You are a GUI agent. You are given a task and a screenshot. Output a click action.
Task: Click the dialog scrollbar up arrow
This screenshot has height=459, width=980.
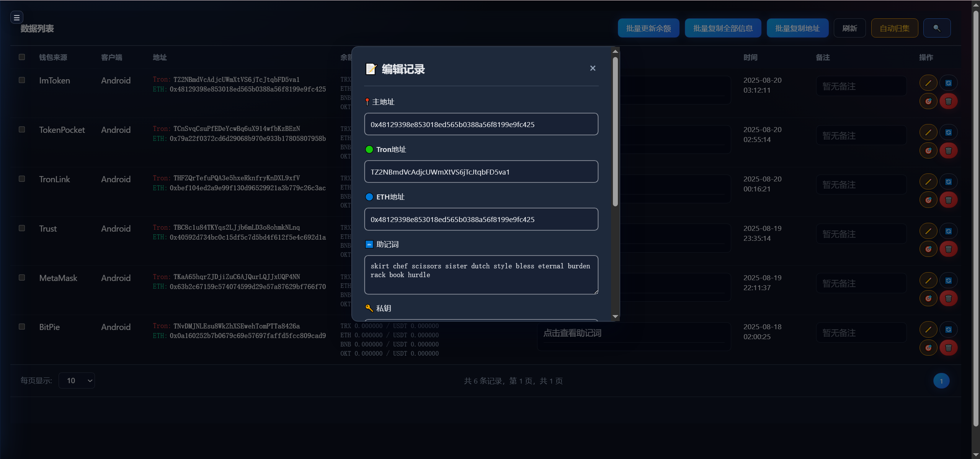[x=615, y=51]
